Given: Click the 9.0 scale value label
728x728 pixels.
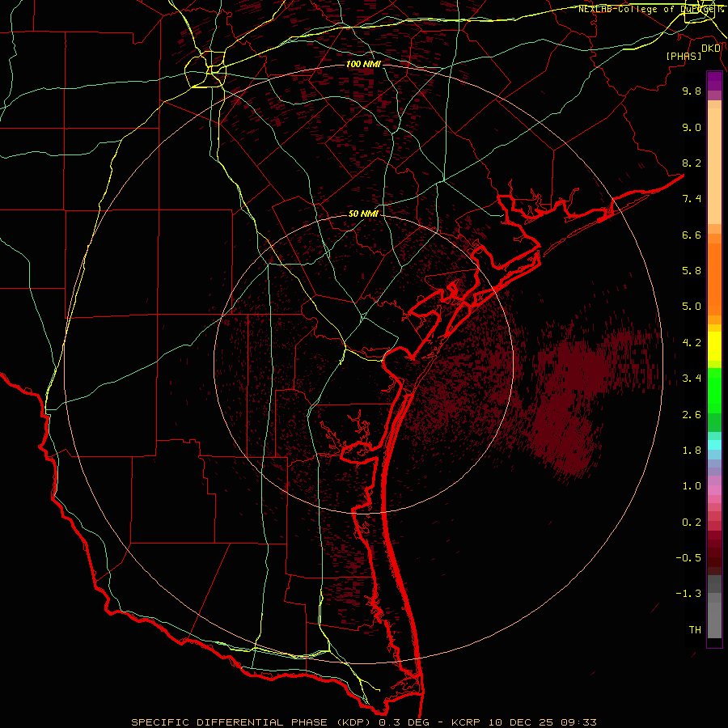Looking at the screenshot, I should point(692,127).
